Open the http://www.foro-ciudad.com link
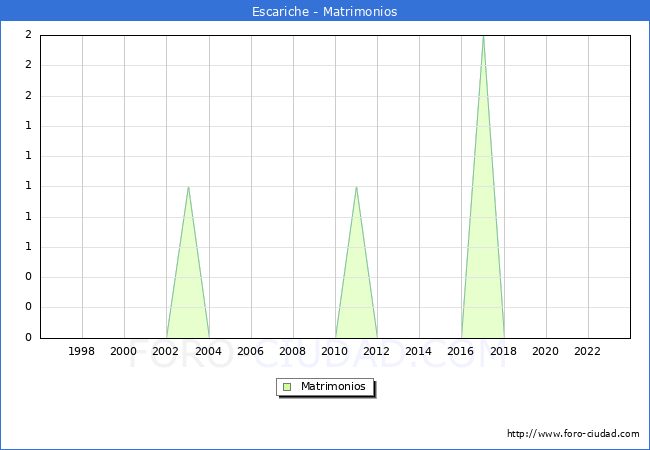The width and height of the screenshot is (650, 450). pos(573,433)
